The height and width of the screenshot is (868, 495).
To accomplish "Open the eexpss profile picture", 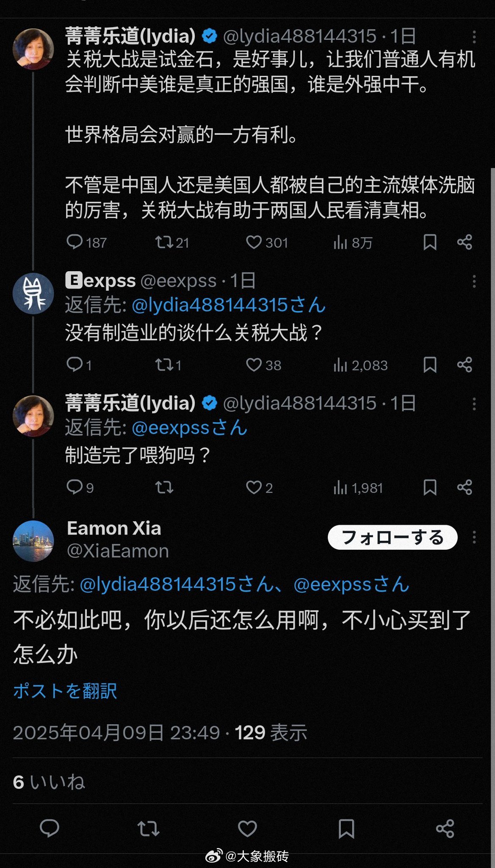I will (x=33, y=293).
